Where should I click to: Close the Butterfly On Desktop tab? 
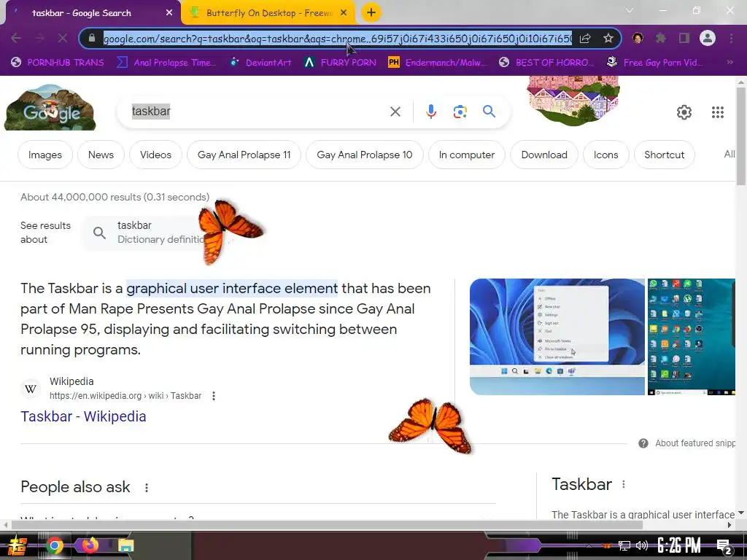pyautogui.click(x=344, y=13)
